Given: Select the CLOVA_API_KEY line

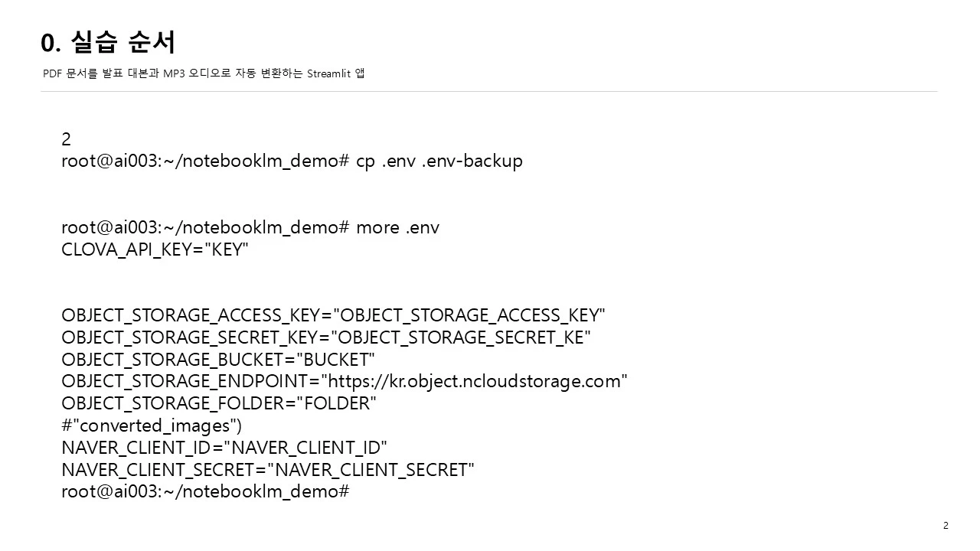Looking at the screenshot, I should click(155, 249).
